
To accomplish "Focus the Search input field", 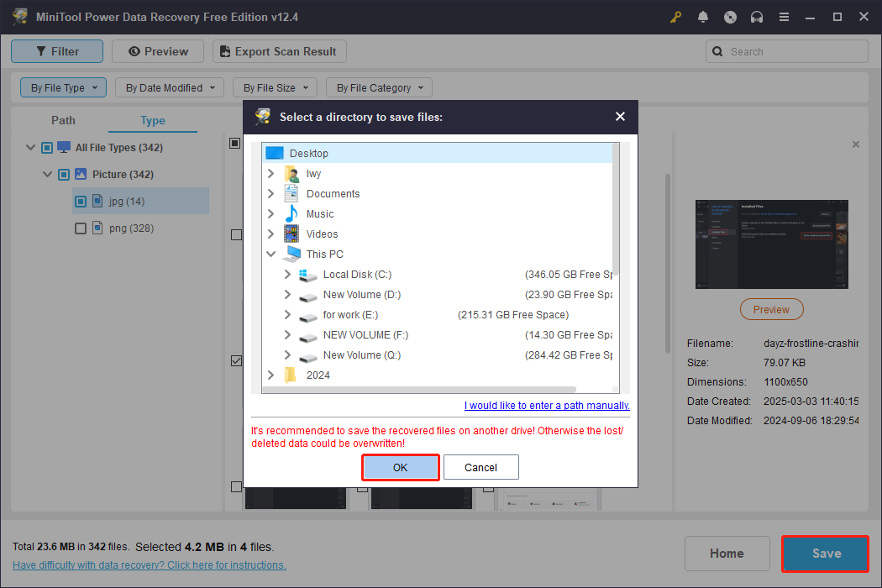I will tap(787, 51).
